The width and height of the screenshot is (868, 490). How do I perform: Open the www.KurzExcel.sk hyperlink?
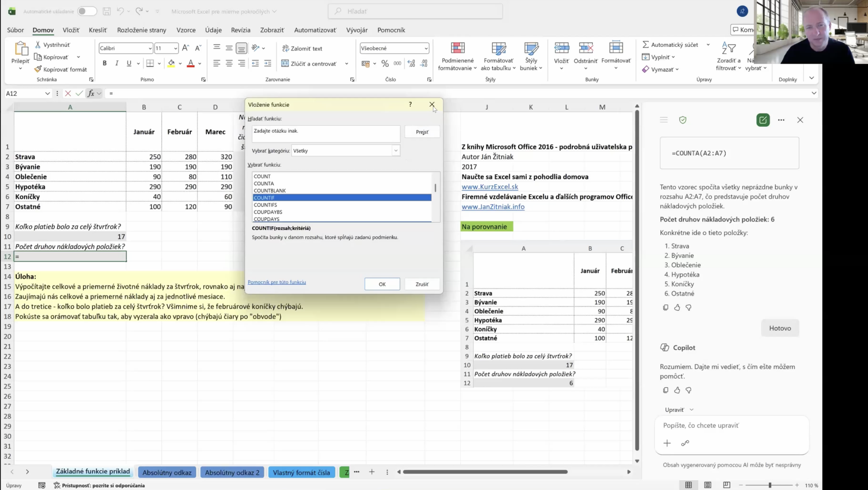click(x=490, y=186)
